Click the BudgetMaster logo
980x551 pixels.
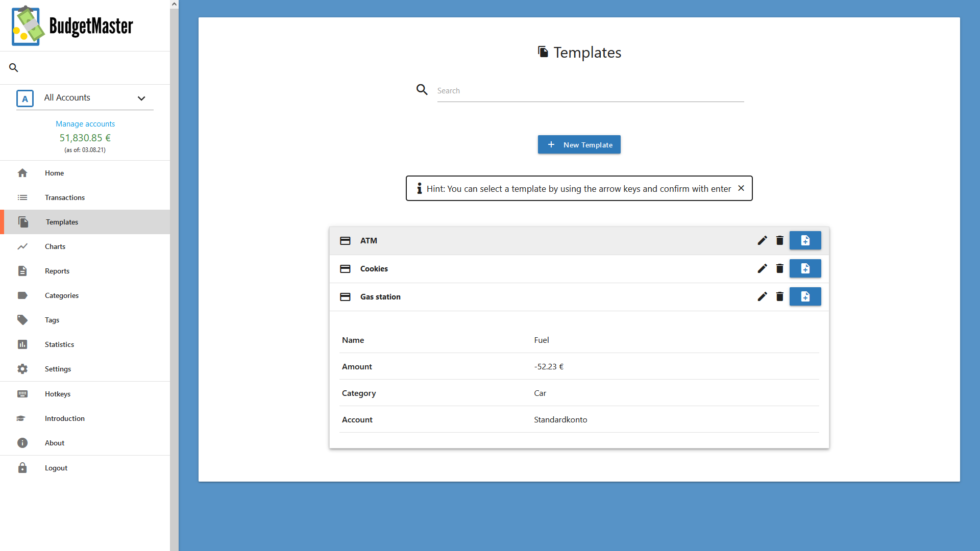(x=72, y=26)
